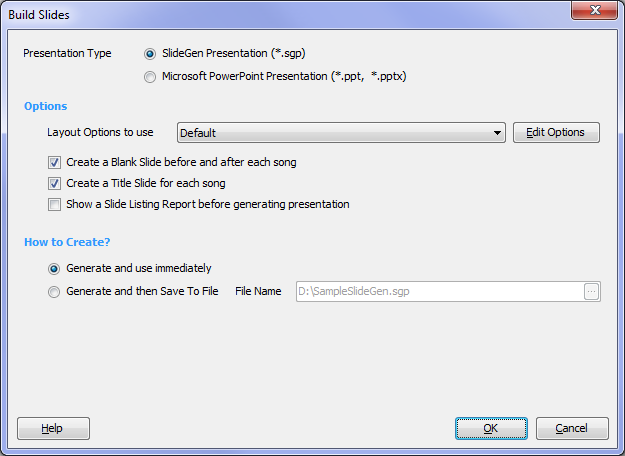The width and height of the screenshot is (625, 456).
Task: Click the Presentation Type label
Action: point(67,53)
